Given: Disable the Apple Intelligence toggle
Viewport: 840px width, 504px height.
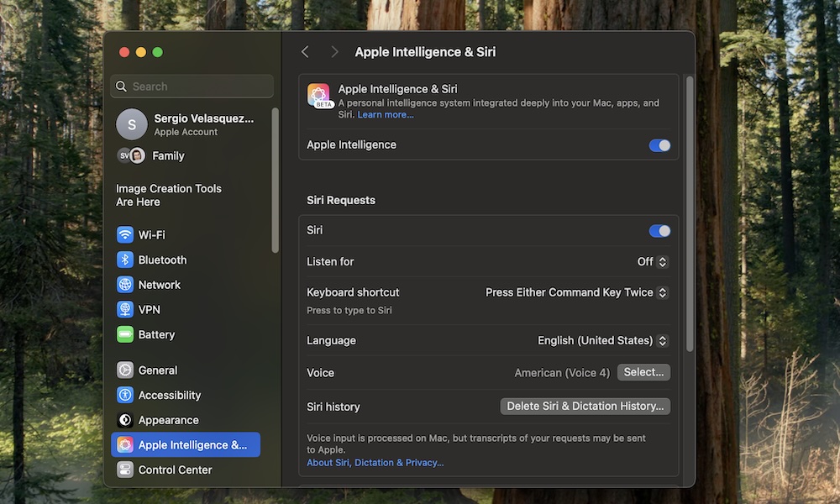Looking at the screenshot, I should 659,145.
